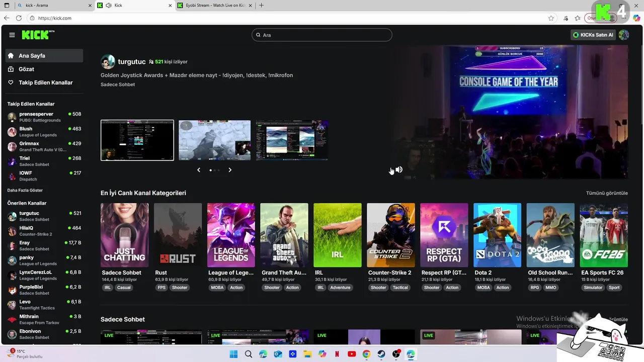Open the Kick hamburger sidebar menu
The image size is (644, 362).
tap(12, 35)
